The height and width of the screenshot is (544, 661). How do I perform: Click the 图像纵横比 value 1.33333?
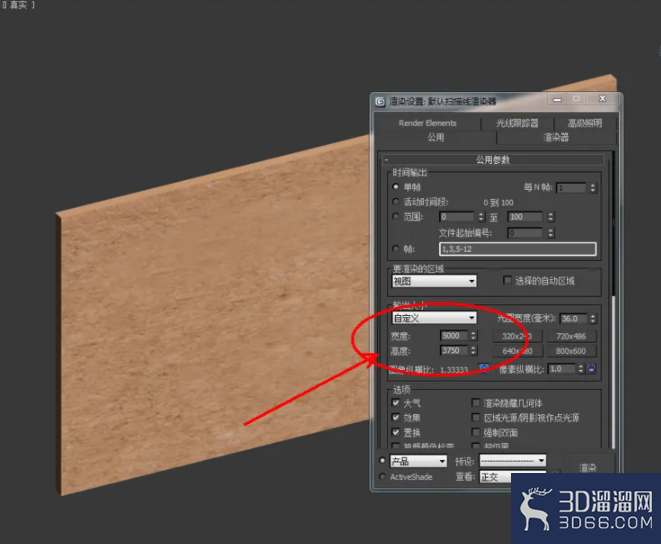454,370
